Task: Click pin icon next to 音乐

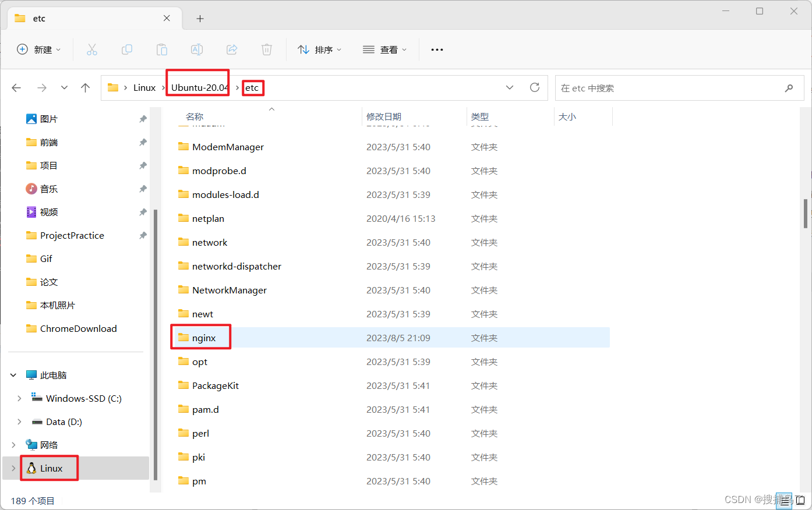Action: 143,189
